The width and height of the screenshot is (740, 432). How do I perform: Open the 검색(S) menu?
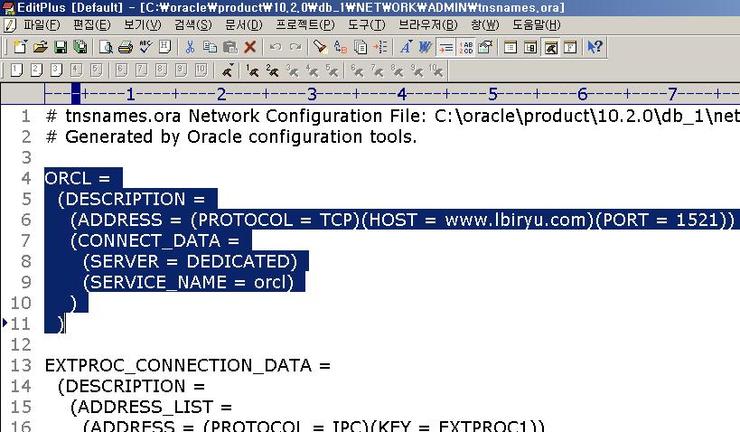(x=193, y=24)
